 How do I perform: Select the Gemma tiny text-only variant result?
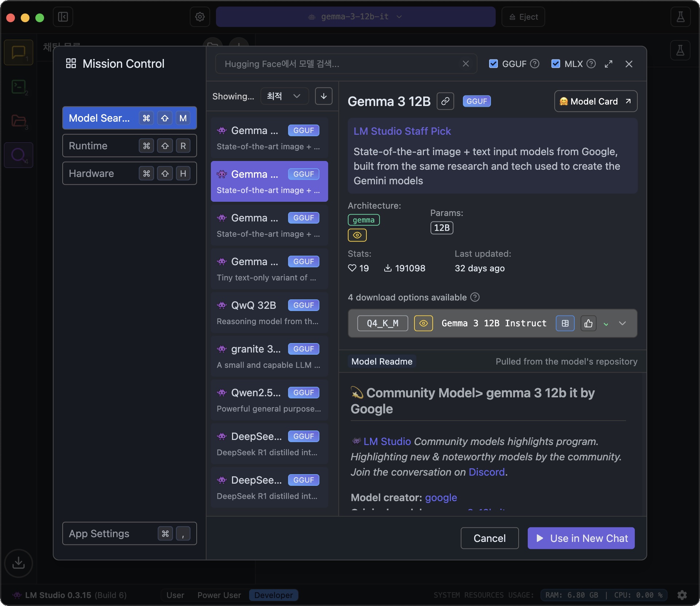270,269
